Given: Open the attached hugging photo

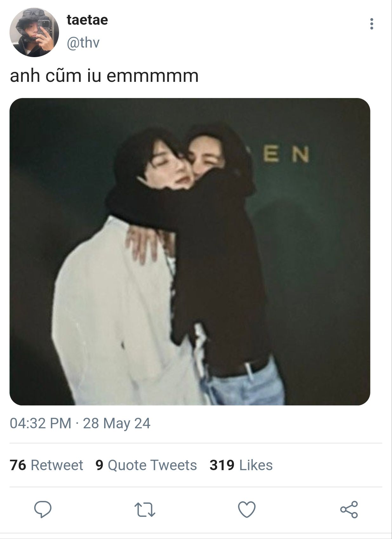Looking at the screenshot, I should tap(190, 252).
